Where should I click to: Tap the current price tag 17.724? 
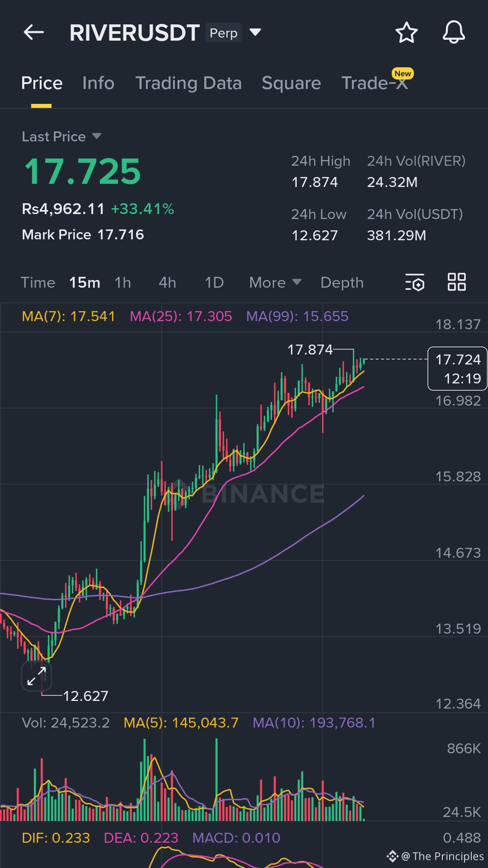click(457, 369)
